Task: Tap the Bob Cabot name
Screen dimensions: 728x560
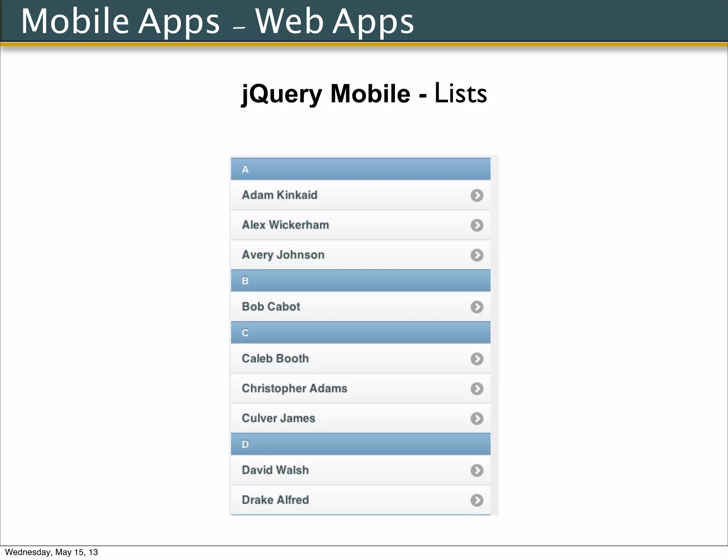Action: point(271,307)
